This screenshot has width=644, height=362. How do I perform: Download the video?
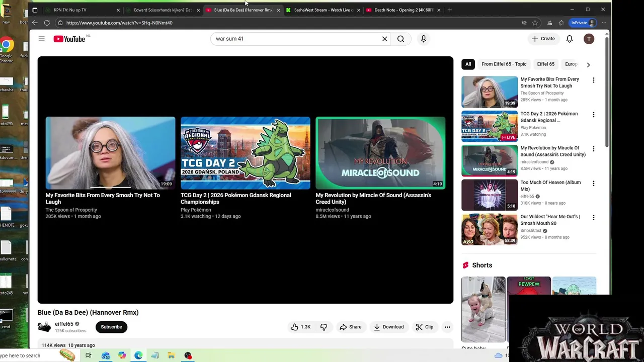[x=388, y=327]
